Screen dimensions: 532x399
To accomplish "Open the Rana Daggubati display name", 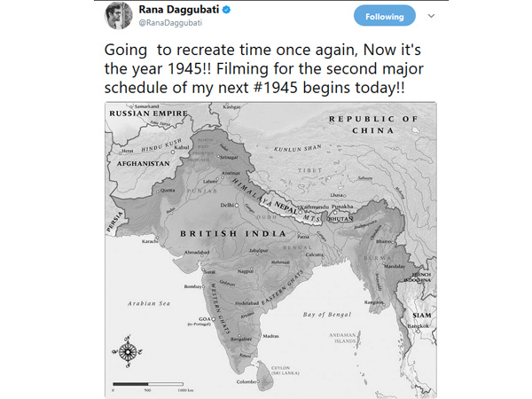I will click(179, 10).
